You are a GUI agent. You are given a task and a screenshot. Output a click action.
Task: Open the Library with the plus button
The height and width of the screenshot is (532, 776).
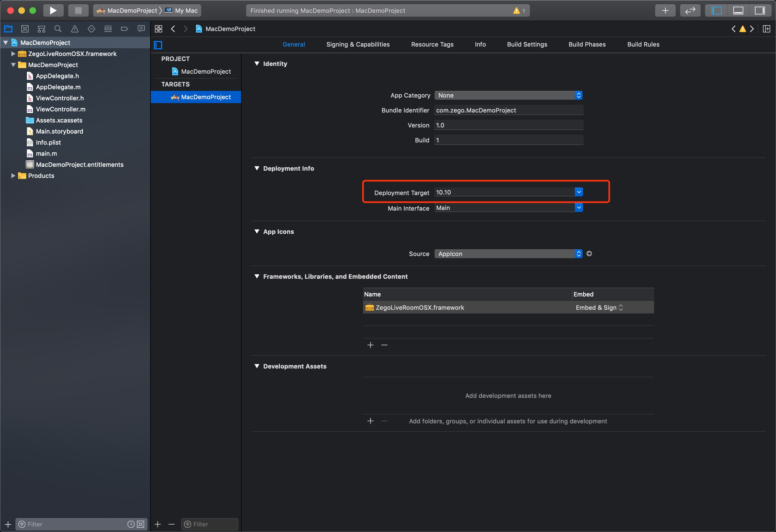(x=665, y=10)
